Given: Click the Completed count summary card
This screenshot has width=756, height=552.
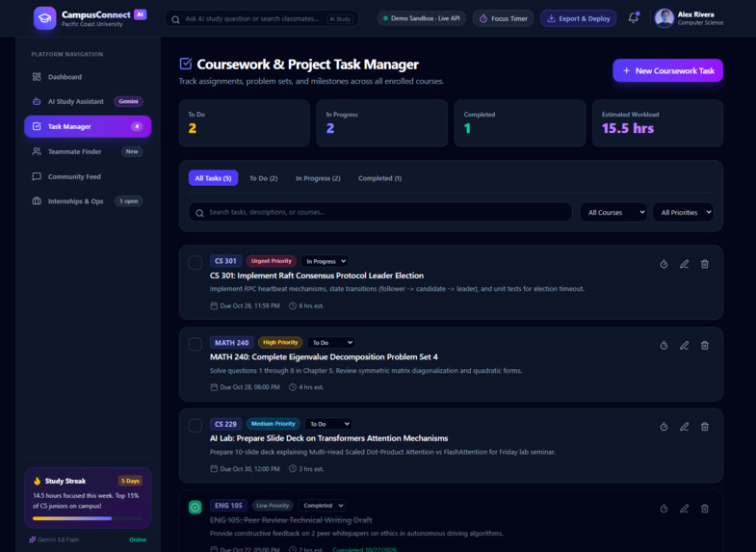Looking at the screenshot, I should [x=520, y=123].
